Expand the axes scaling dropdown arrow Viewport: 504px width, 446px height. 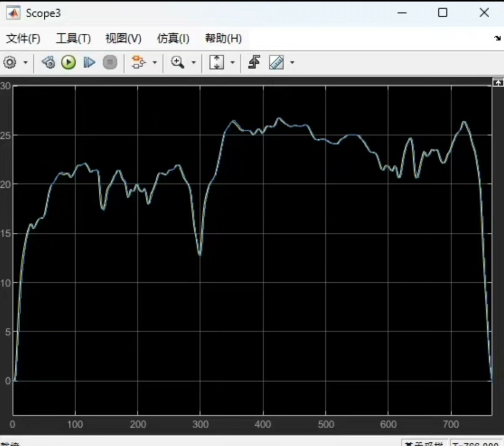coord(232,62)
